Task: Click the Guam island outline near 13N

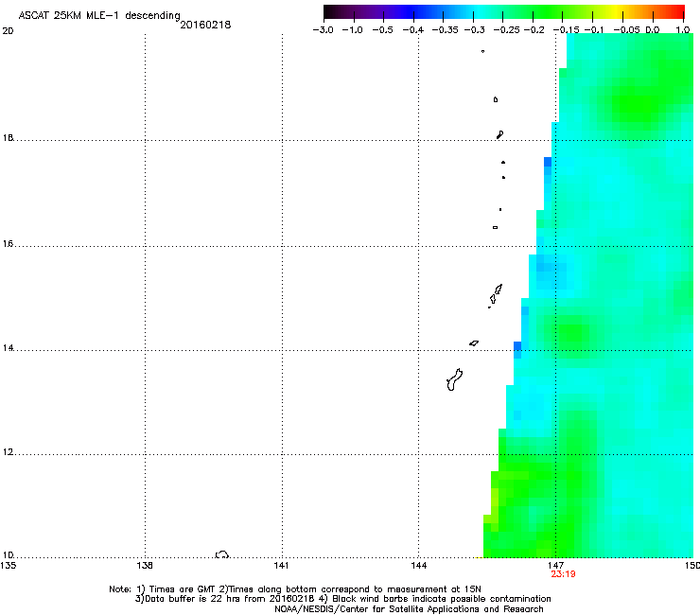Action: point(454,379)
